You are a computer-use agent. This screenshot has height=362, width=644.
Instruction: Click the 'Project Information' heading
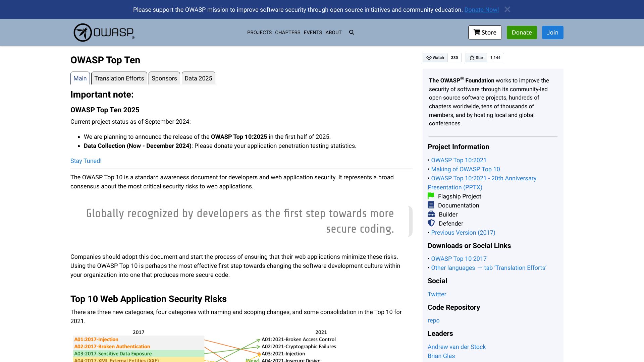click(458, 147)
